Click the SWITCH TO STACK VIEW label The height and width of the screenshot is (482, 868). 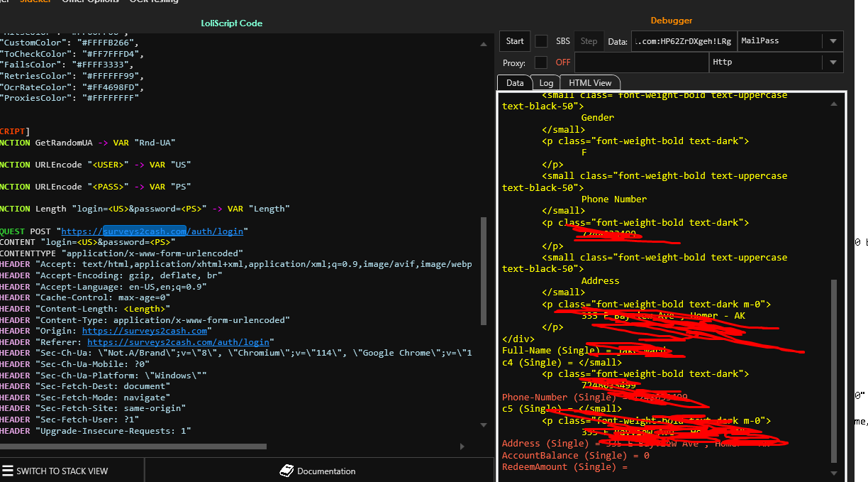tap(62, 471)
